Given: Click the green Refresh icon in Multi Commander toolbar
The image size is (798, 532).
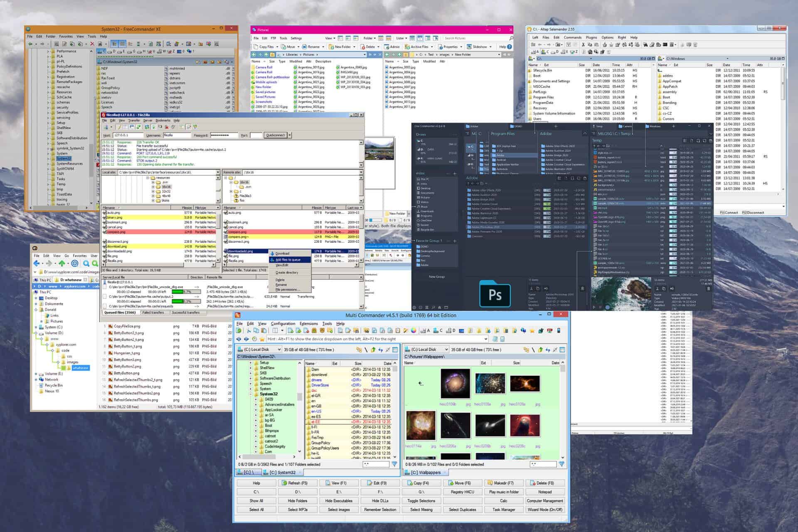Looking at the screenshot, I should 239,331.
